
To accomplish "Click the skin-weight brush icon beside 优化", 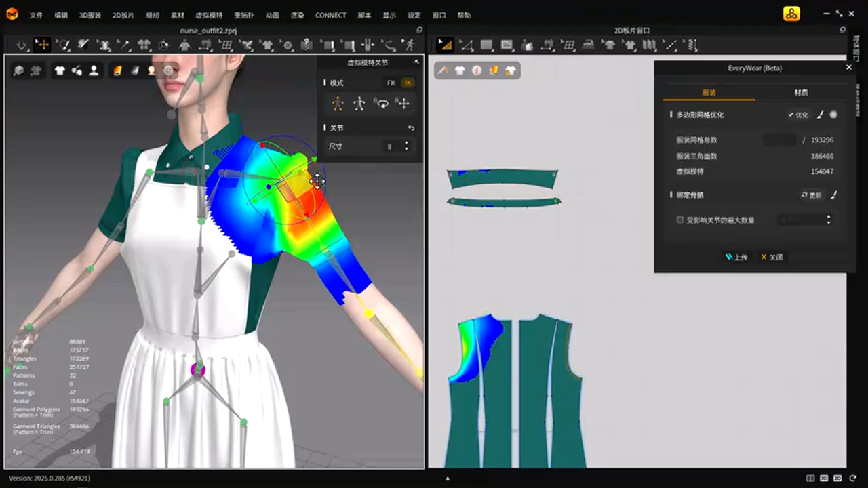I will pos(820,115).
